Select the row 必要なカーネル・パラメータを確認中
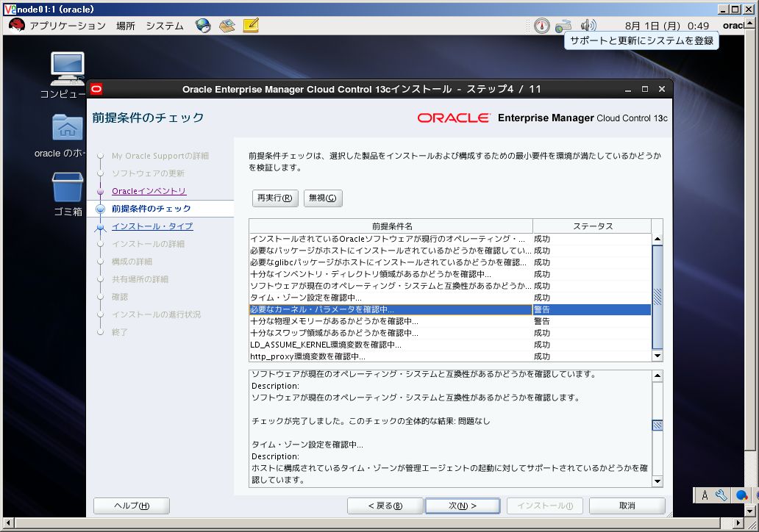Screen dimensions: 759x532 450,309
